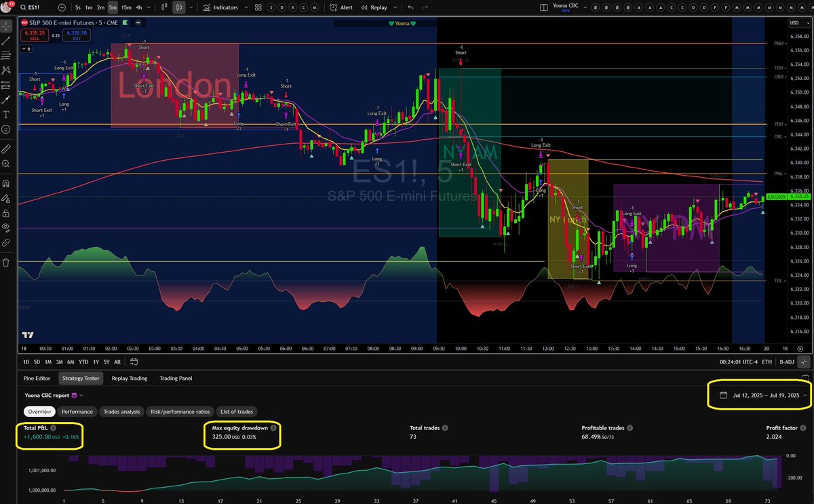
Task: Switch the interval to 1m
Action: (89, 7)
